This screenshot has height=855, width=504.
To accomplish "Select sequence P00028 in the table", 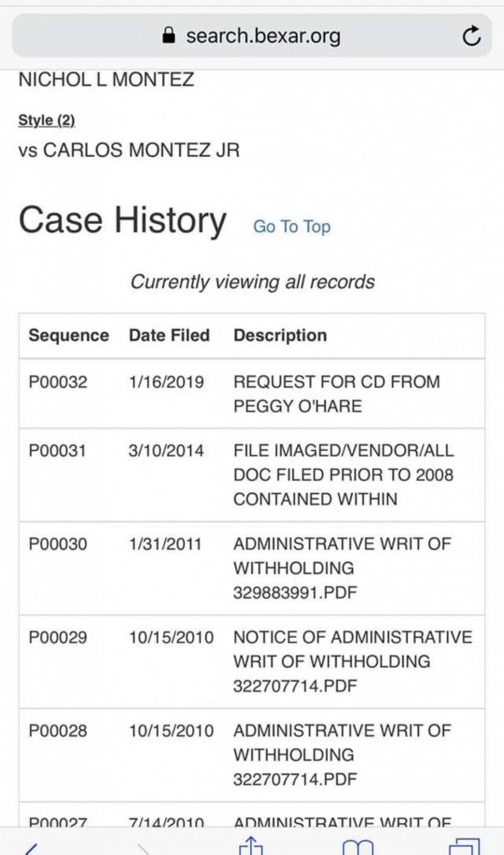I will coord(58,731).
